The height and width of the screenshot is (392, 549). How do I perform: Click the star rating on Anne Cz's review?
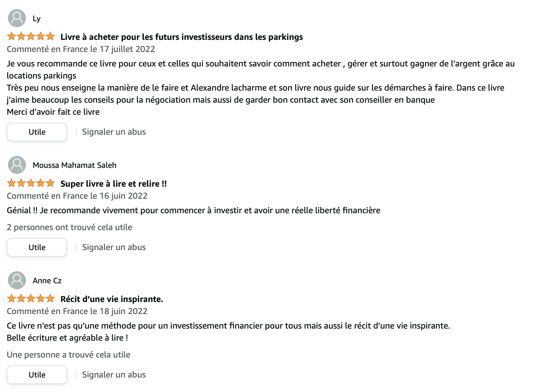[x=31, y=299]
